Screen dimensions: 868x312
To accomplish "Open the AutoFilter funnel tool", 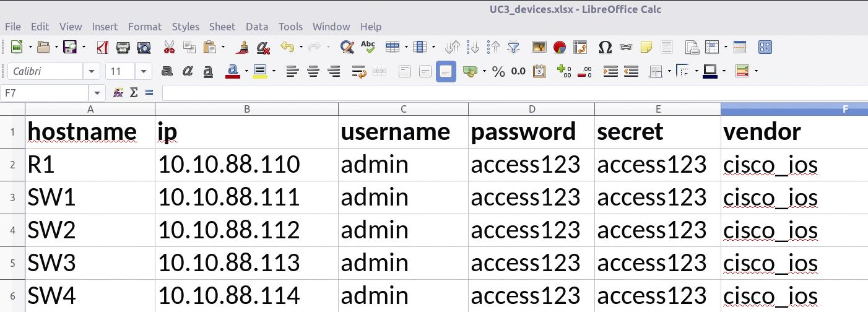I will [x=513, y=47].
